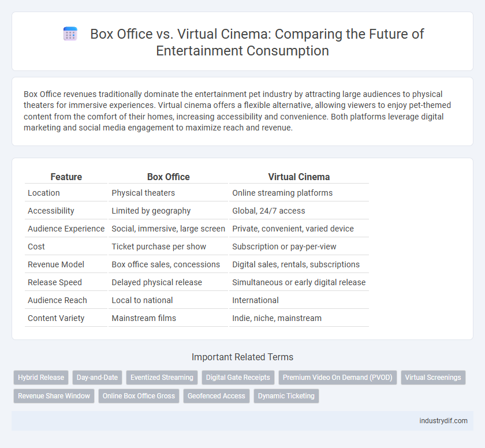
Task: Open Premium Video On Demand (PVOD) tag
Action: [x=337, y=378]
